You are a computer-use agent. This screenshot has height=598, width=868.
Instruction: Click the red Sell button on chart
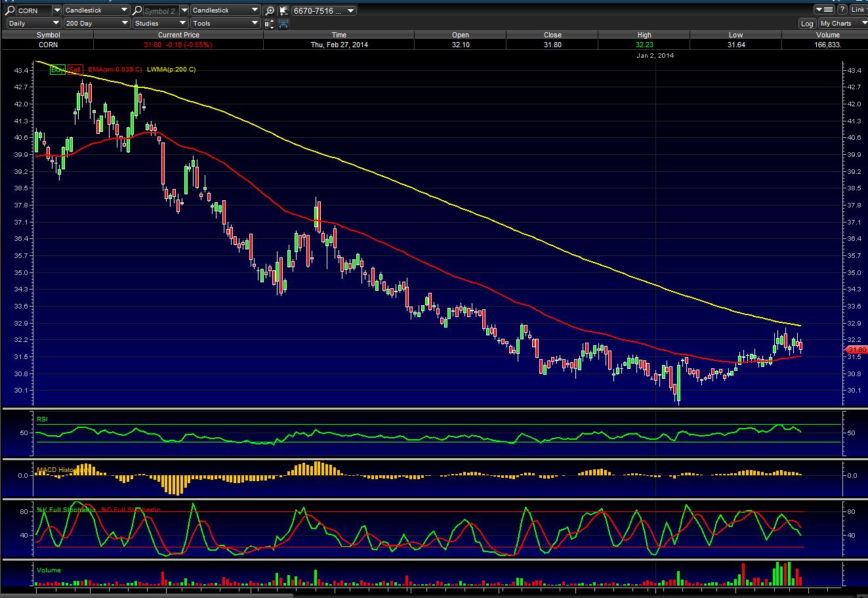[74, 70]
